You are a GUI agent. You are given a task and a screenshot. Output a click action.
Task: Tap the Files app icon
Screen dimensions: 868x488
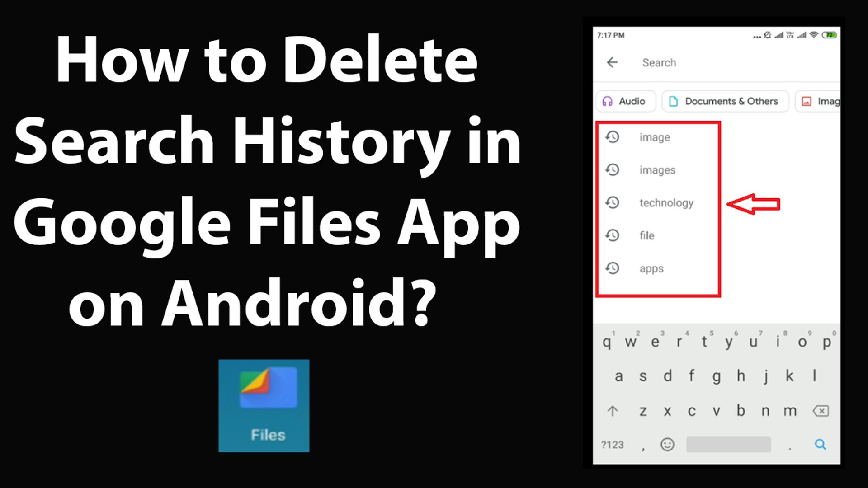(264, 405)
